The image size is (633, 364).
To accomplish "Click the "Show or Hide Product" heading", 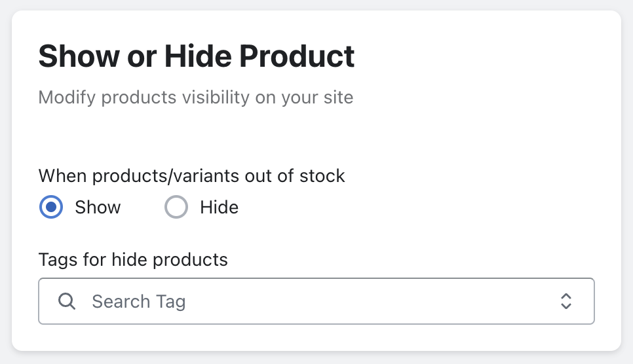I will point(197,57).
